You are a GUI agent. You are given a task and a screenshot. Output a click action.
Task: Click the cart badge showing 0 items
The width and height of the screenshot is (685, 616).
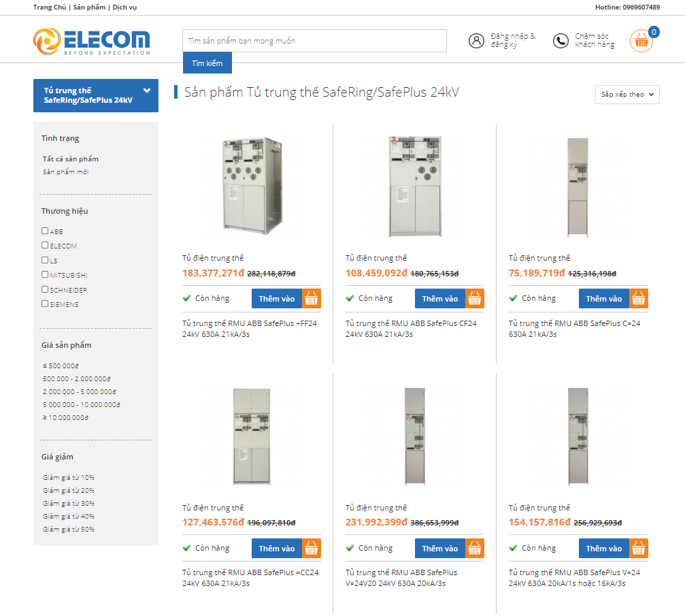[654, 31]
